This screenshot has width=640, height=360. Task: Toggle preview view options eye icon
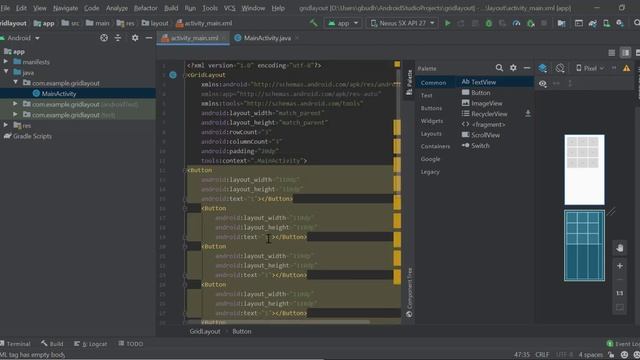(542, 84)
